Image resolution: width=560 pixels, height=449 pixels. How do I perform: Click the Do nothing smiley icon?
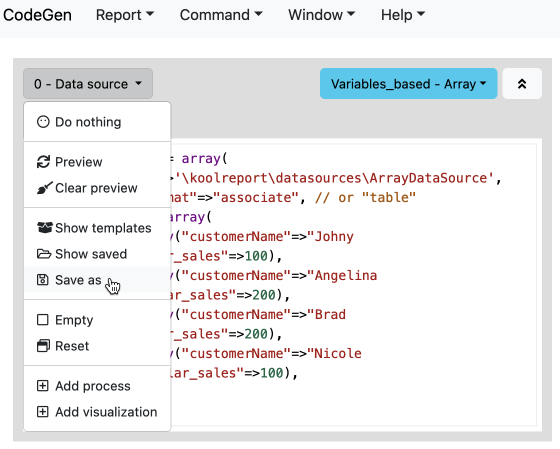click(43, 122)
